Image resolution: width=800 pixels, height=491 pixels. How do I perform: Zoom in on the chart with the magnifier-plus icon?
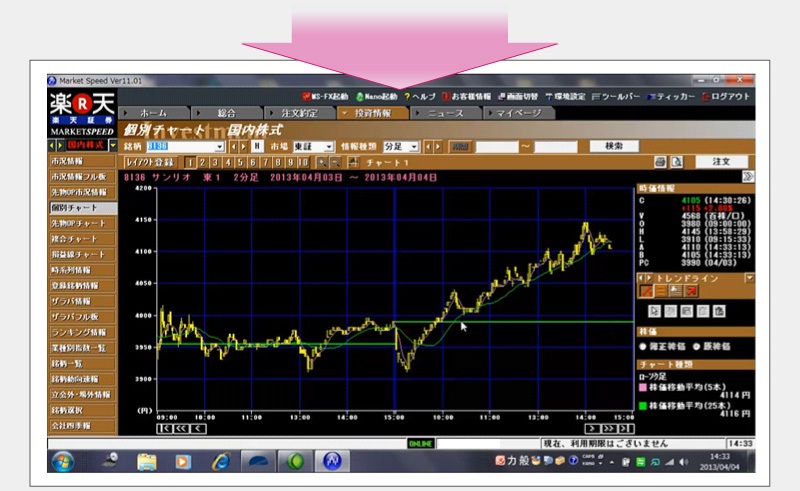(x=322, y=163)
